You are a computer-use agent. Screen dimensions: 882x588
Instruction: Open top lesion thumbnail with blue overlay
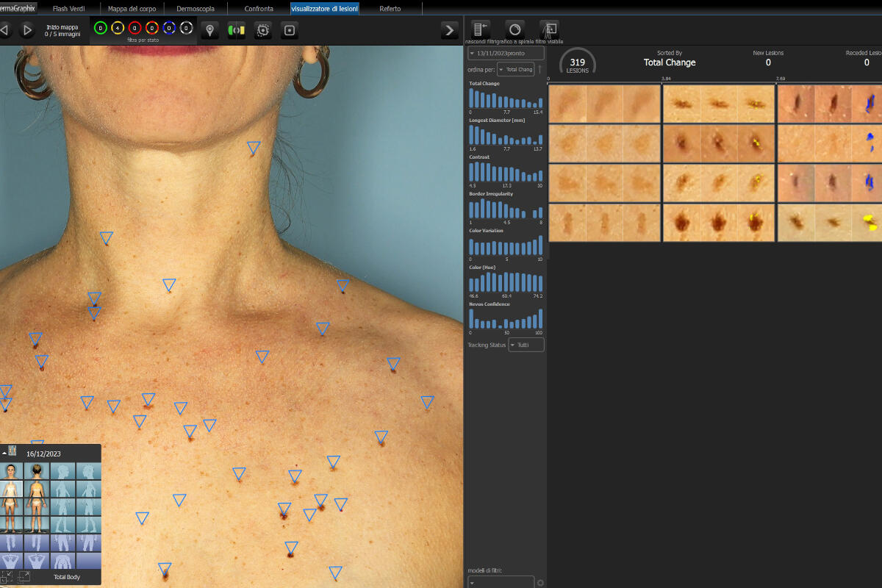point(830,104)
